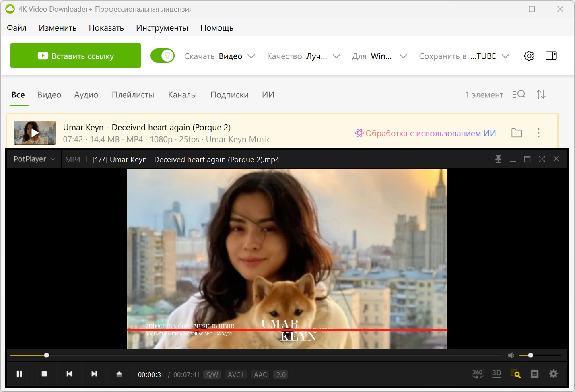
Task: Close the PotPlayer window
Action: point(556,159)
